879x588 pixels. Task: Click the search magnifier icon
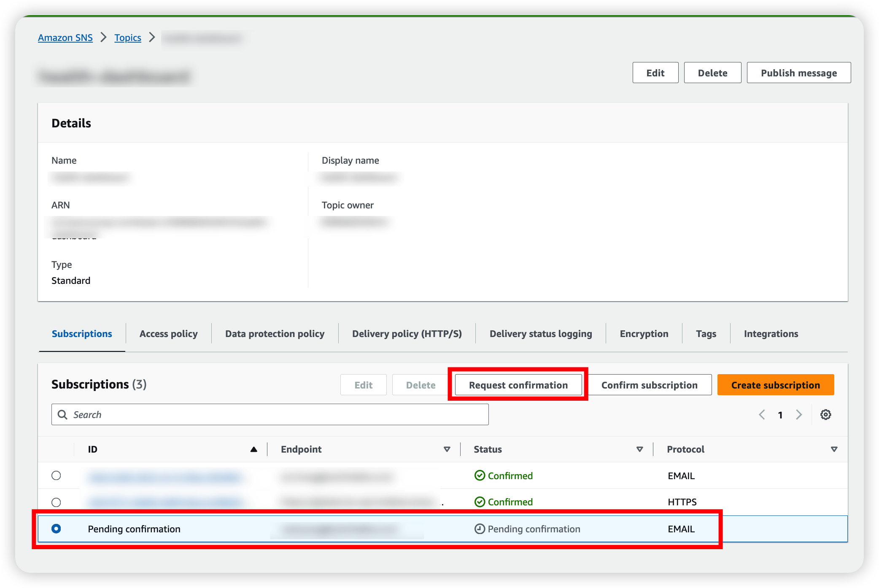click(x=62, y=415)
